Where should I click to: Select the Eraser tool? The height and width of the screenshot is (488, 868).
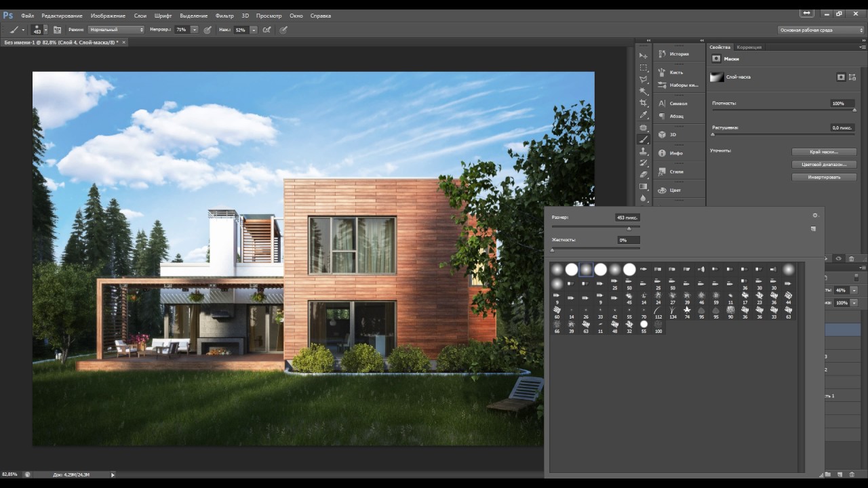point(644,174)
